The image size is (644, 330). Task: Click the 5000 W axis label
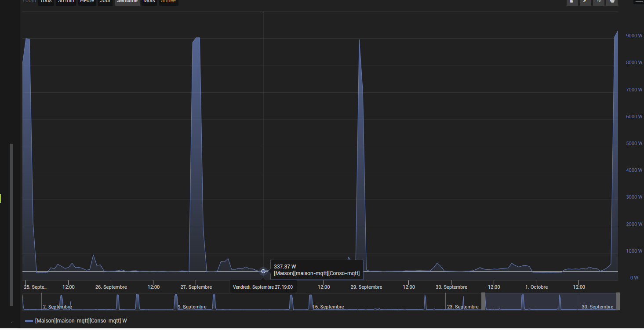[634, 144]
